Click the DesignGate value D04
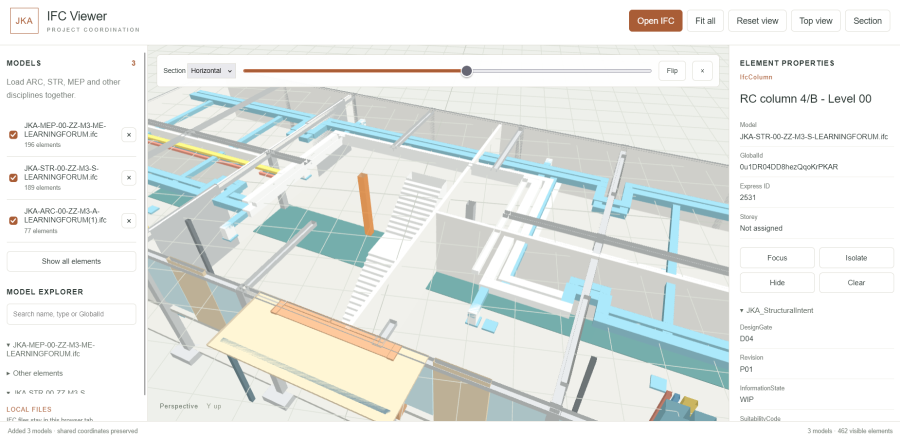This screenshot has width=900, height=439. point(746,339)
